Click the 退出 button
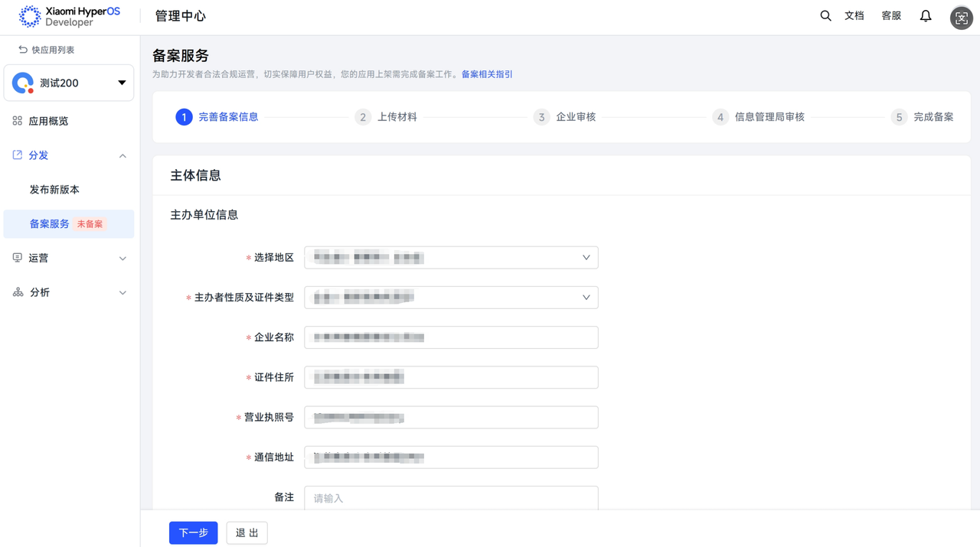The width and height of the screenshot is (980, 547). coord(247,532)
